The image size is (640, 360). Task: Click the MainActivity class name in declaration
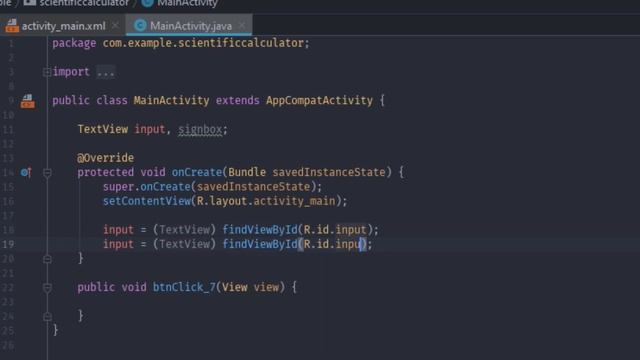pos(171,100)
